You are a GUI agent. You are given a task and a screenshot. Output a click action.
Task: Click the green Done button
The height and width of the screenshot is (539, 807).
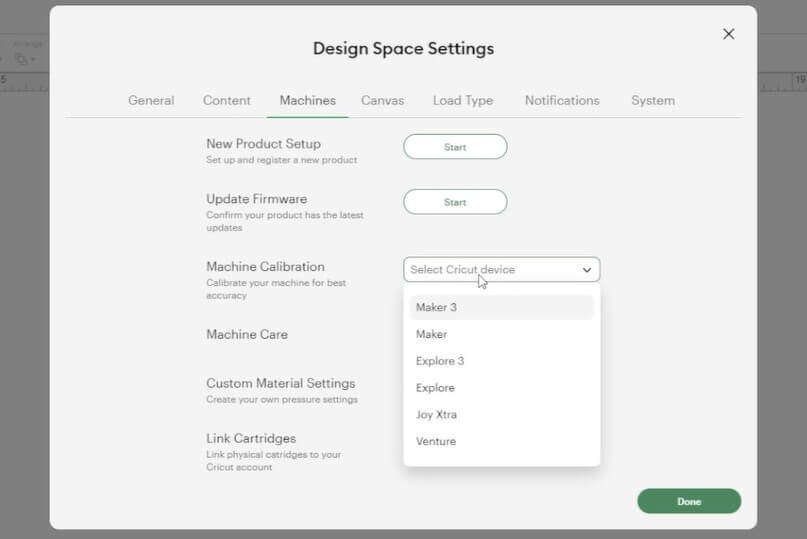point(689,501)
